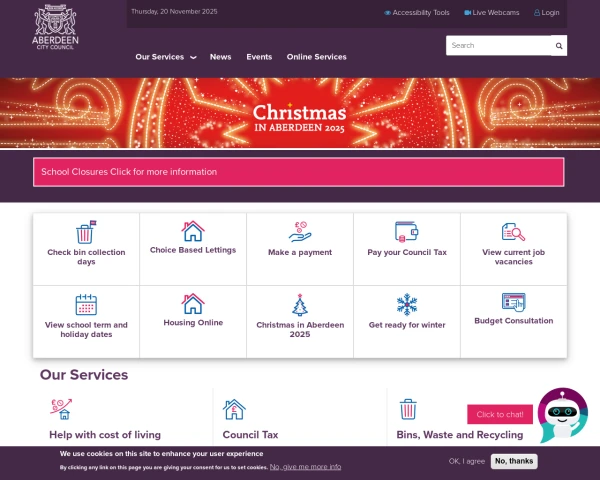Open the chatbot robot avatar
The width and height of the screenshot is (600, 480).
[562, 415]
